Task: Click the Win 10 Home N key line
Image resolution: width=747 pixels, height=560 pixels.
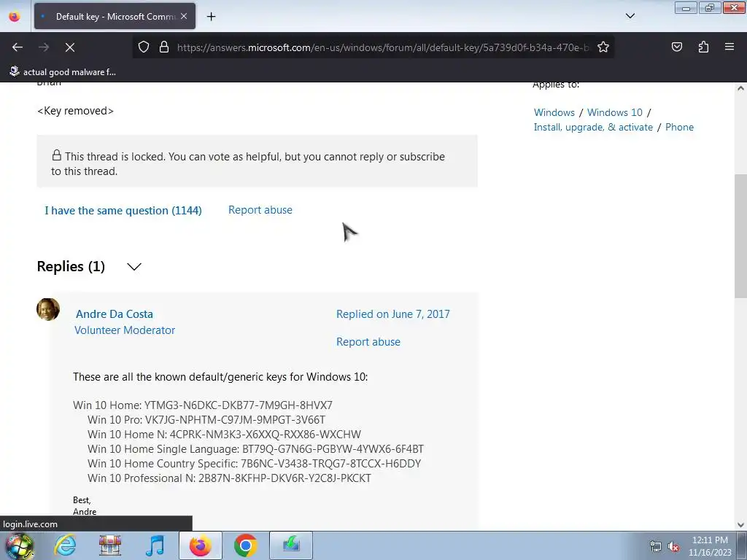Action: [x=225, y=435]
